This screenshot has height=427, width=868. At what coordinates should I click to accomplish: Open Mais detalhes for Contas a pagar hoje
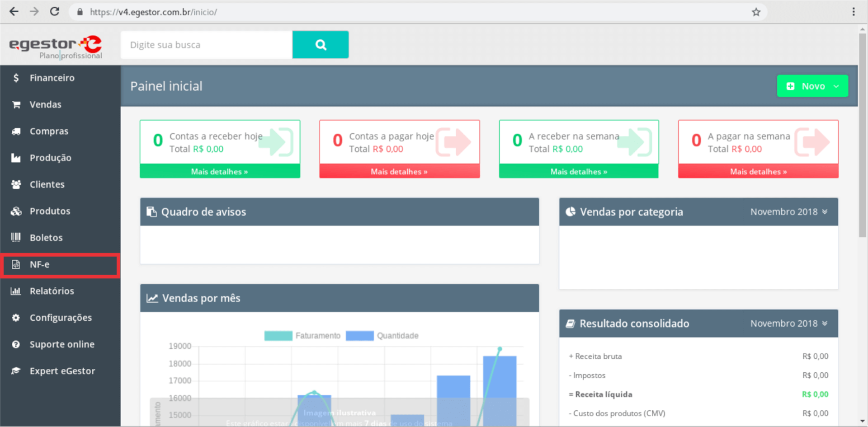point(399,172)
